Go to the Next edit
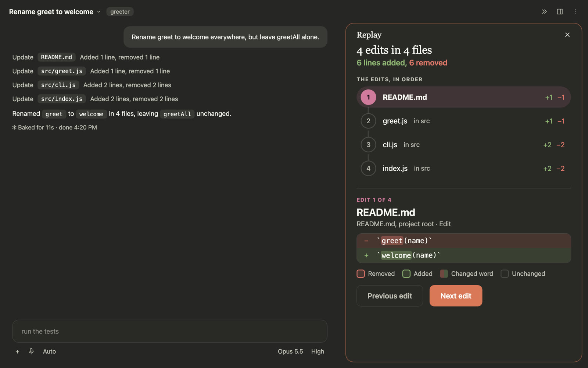This screenshot has height=368, width=588. [456, 296]
